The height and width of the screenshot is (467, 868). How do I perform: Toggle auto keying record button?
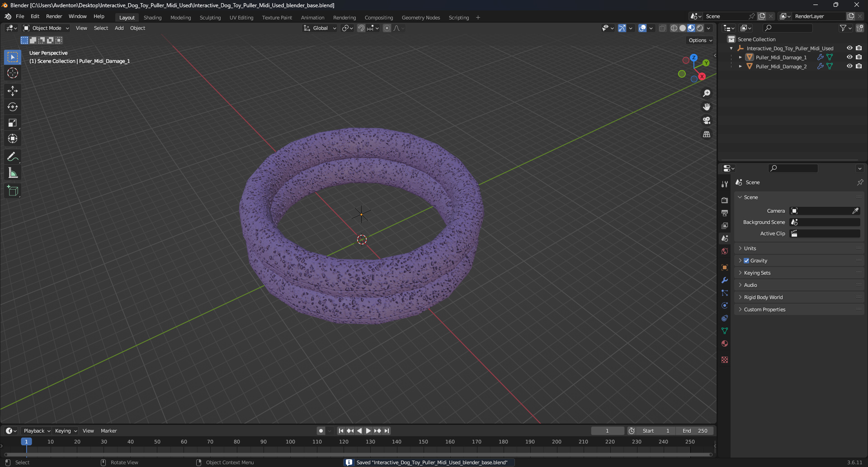pyautogui.click(x=321, y=431)
